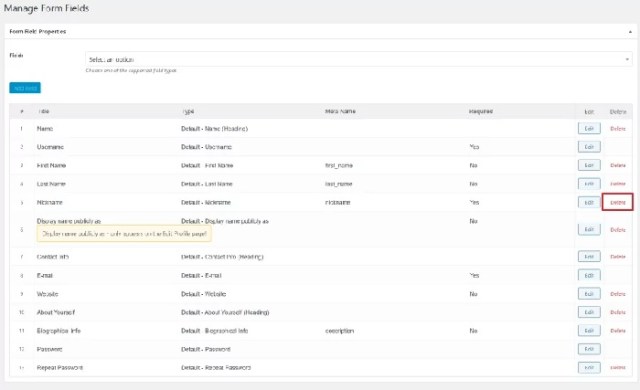Edit the Username field row
Image resolution: width=640 pixels, height=390 pixels.
(x=589, y=147)
